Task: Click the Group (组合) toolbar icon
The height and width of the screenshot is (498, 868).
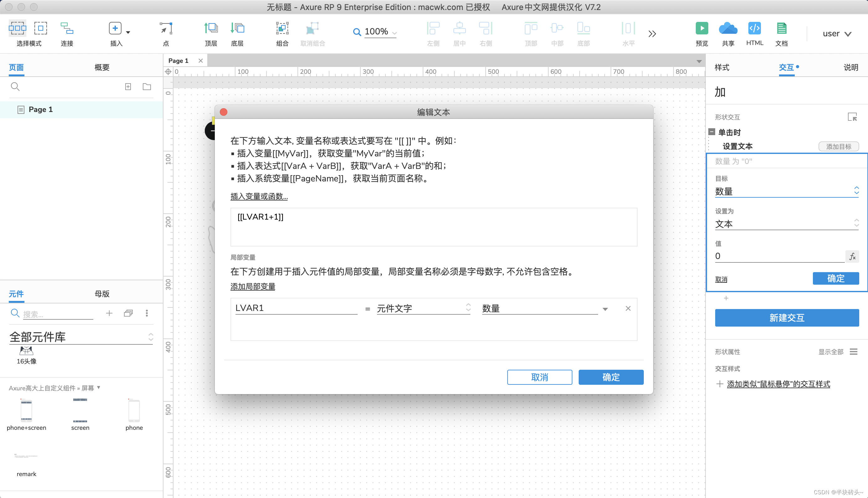Action: pos(282,28)
